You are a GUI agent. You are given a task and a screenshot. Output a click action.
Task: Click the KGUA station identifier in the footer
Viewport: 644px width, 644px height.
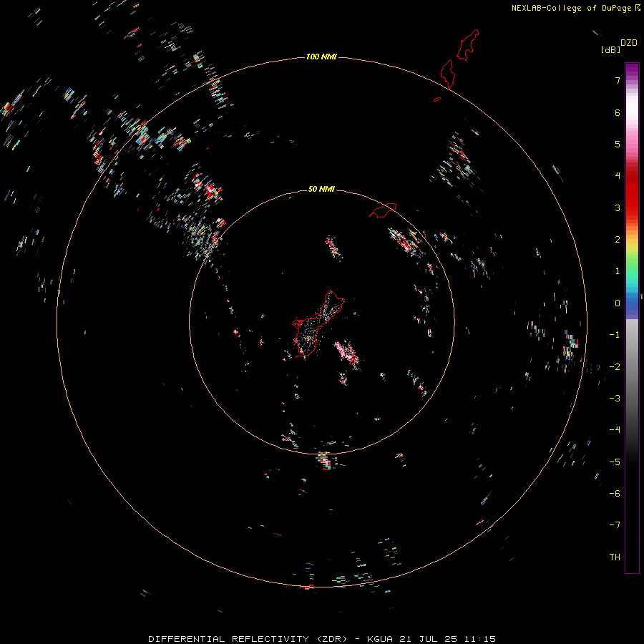point(380,639)
